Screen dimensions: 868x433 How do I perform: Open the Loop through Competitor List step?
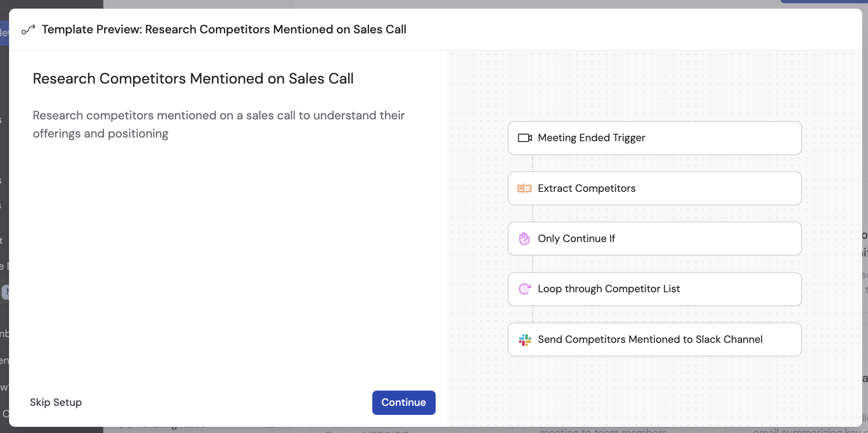pos(654,289)
